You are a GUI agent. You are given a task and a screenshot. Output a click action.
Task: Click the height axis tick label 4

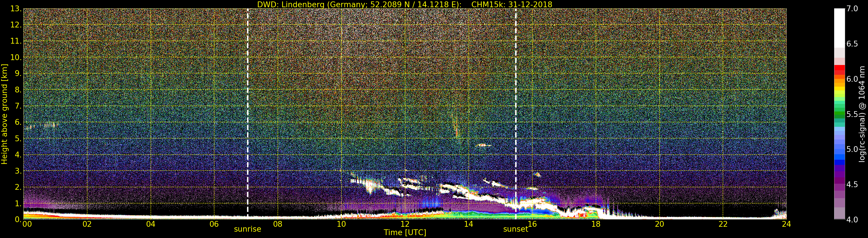18,155
